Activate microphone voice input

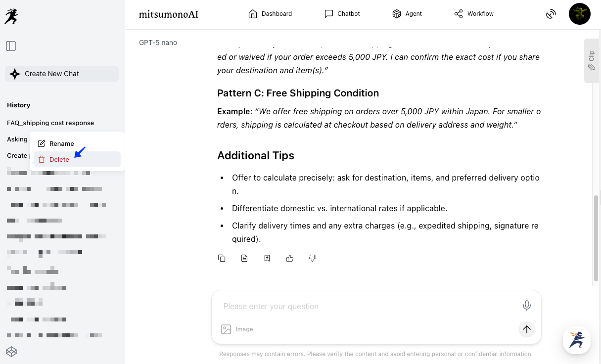click(x=527, y=306)
